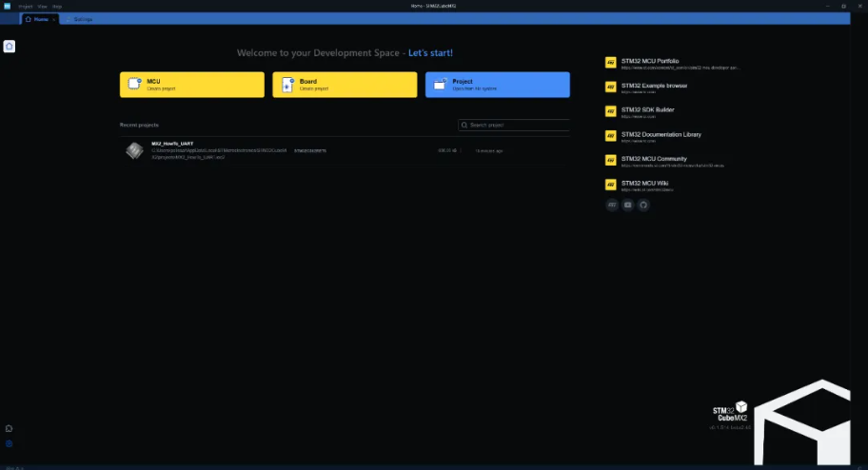Minimize the STM32CubeMX2 window
868x470 pixels.
coord(828,6)
